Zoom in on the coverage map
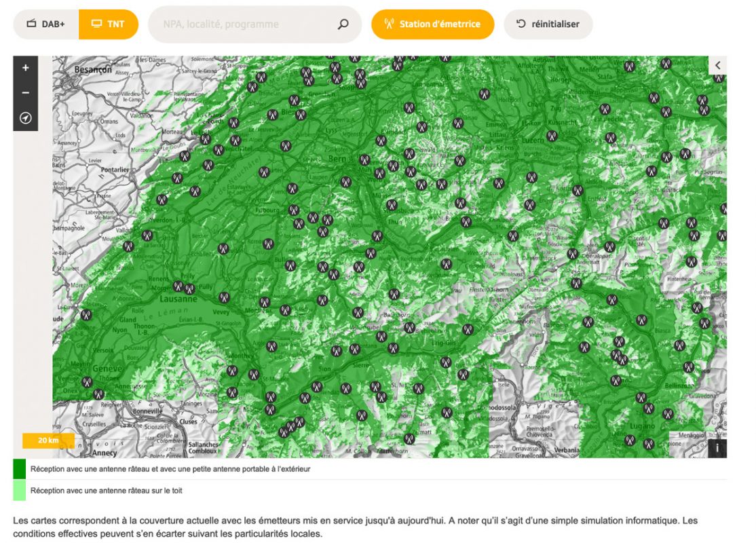The image size is (756, 543). 26,68
